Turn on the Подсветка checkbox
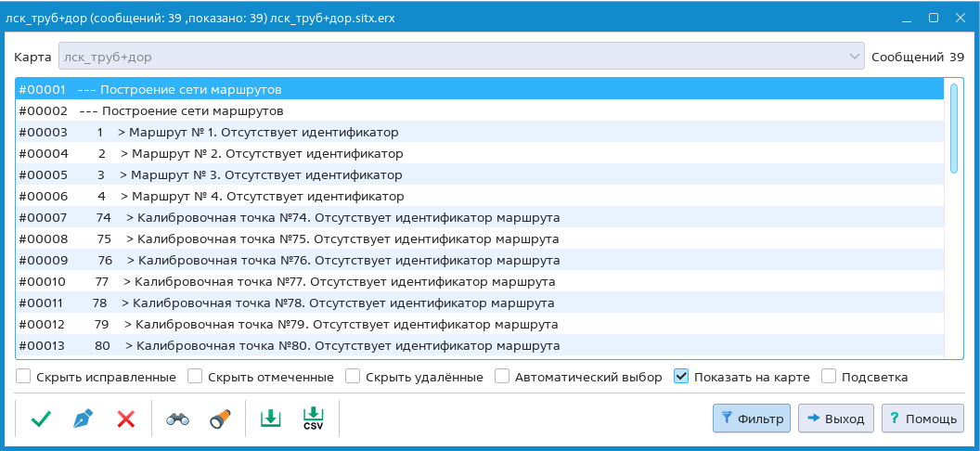Viewport: 980px width, 451px height. pyautogui.click(x=830, y=377)
